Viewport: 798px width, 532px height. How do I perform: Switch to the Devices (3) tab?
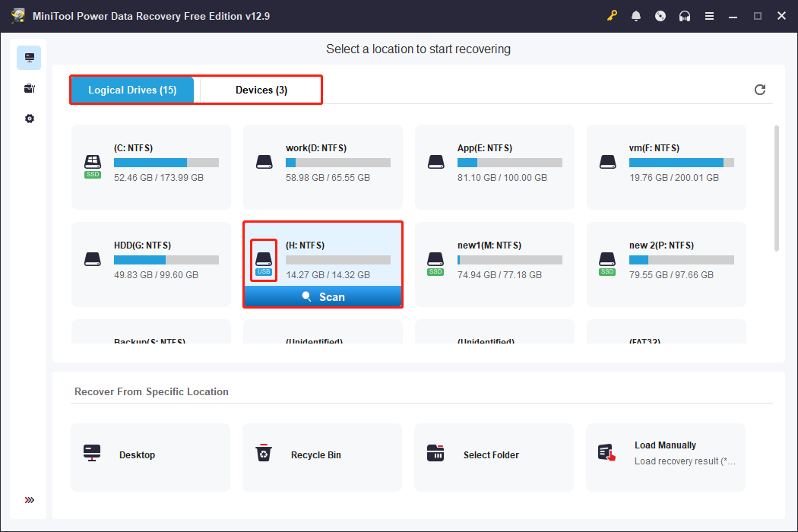261,90
